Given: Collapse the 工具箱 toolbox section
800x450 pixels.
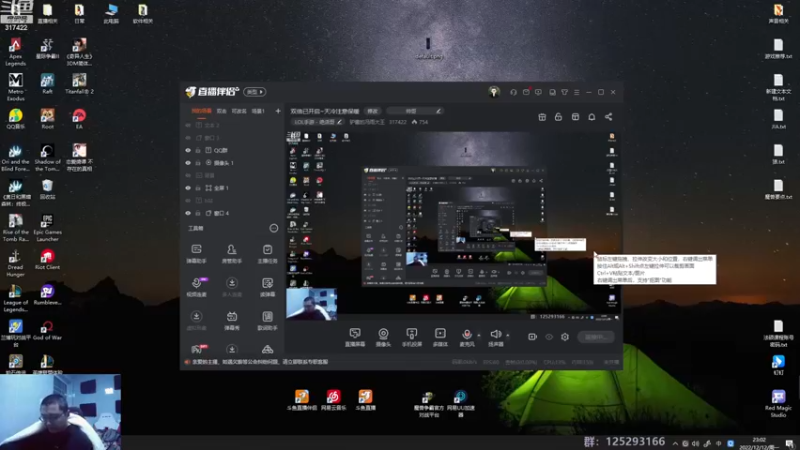Looking at the screenshot, I should point(274,228).
